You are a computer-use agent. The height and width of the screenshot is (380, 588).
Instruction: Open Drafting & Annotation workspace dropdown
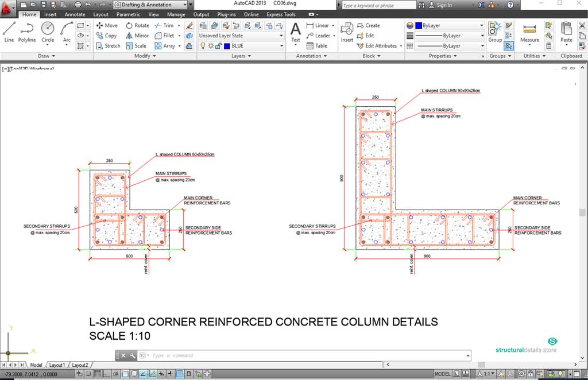tap(152, 5)
